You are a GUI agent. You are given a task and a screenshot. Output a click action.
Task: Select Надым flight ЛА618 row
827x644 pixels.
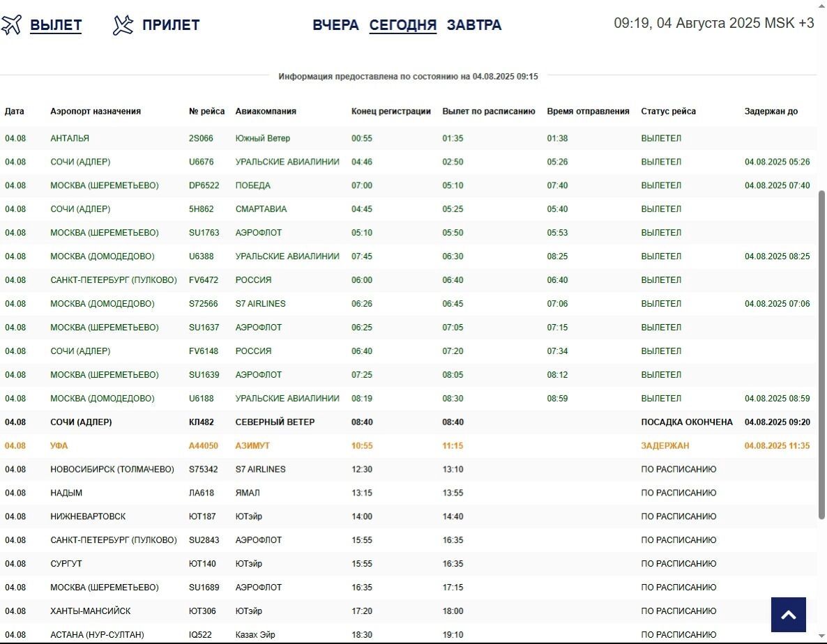[x=202, y=493]
